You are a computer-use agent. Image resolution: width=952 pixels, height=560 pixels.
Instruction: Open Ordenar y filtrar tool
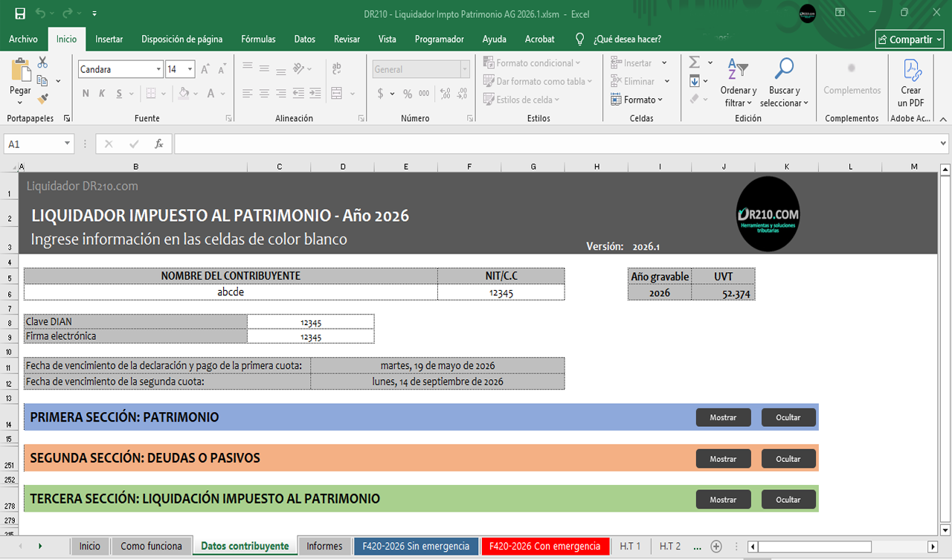click(x=738, y=82)
